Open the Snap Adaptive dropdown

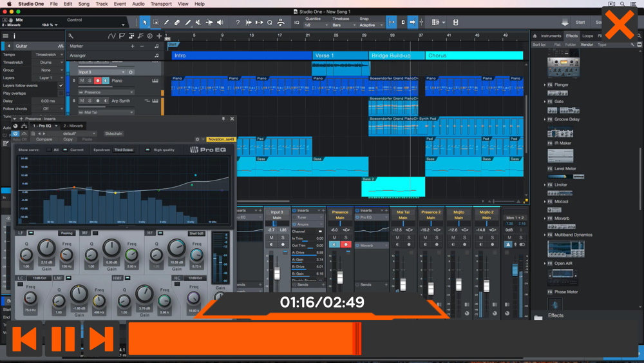coord(372,25)
